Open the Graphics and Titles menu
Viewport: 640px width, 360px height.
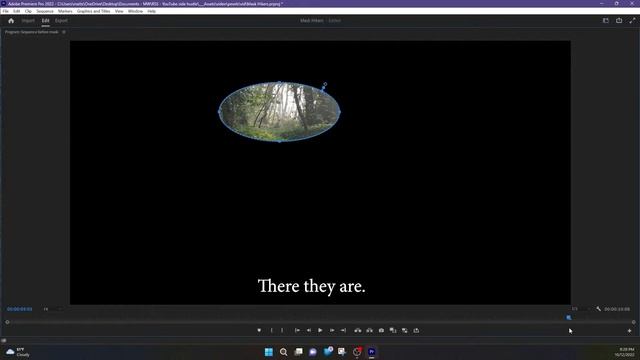point(93,11)
